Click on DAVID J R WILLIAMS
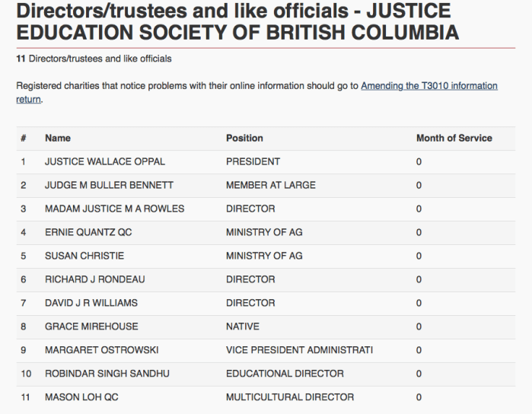532x414 pixels. (91, 303)
